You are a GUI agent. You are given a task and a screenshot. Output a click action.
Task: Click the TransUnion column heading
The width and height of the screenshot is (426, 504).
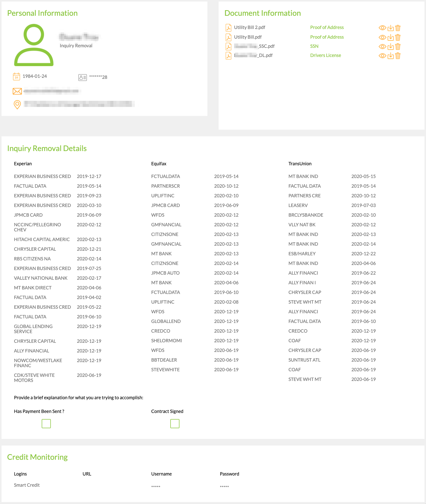[x=300, y=164]
